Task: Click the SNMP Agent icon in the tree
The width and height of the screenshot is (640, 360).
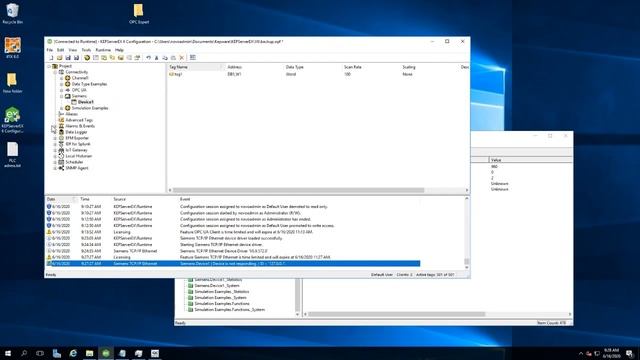Action: [61, 168]
